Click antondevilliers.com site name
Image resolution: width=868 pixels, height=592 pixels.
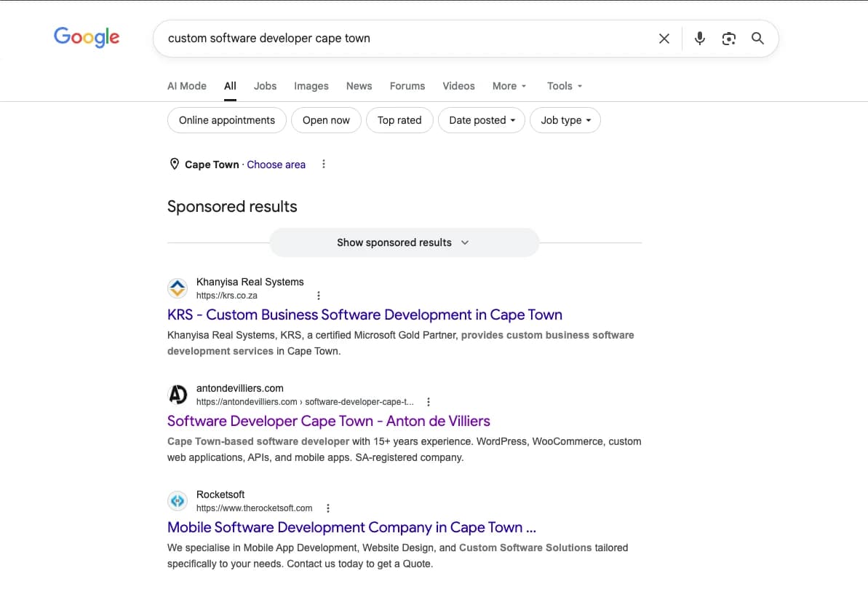239,388
